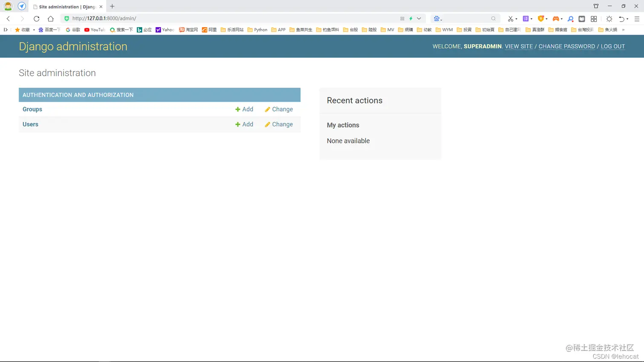Click Change in the Users row
The width and height of the screenshot is (644, 362).
pos(279,124)
